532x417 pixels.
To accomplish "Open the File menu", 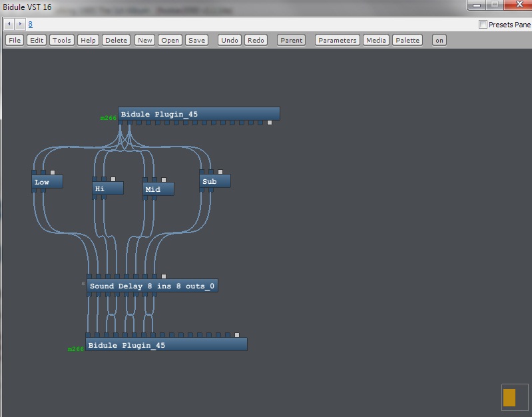I will pos(15,40).
